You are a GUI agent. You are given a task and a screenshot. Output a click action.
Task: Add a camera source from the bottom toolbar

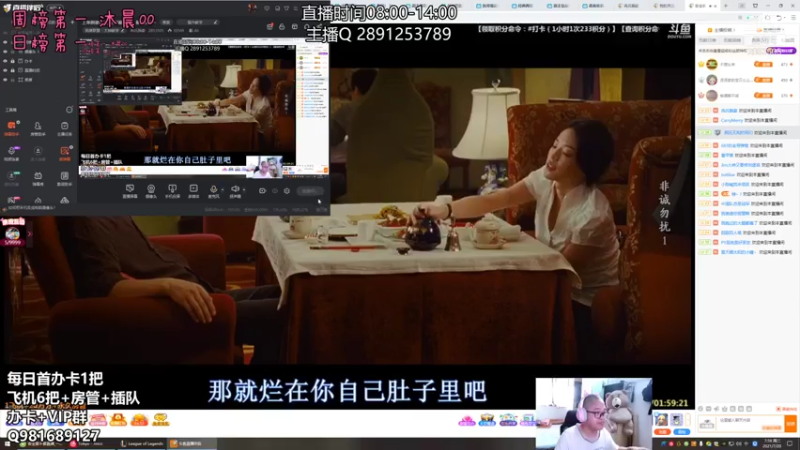(151, 191)
